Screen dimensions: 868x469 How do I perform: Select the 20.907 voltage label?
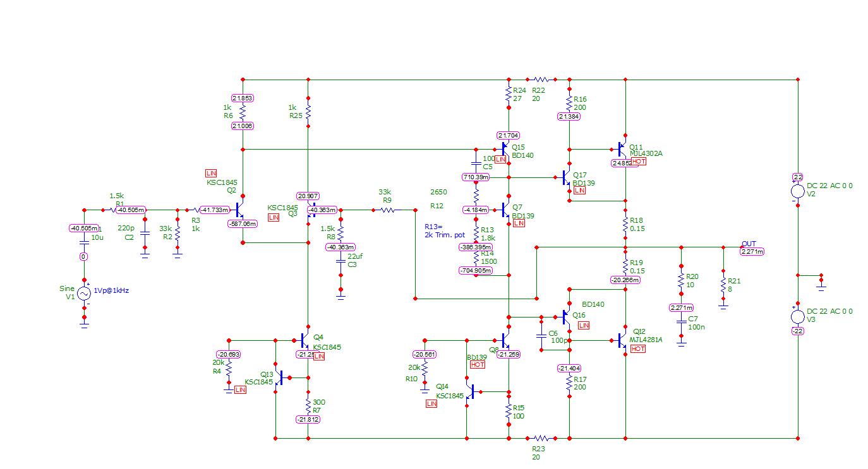coord(308,196)
